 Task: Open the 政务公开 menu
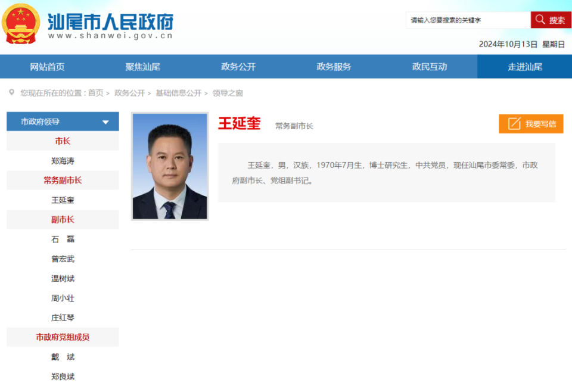point(238,66)
